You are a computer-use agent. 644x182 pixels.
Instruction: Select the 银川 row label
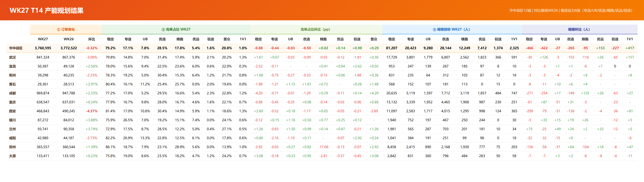click(12, 120)
